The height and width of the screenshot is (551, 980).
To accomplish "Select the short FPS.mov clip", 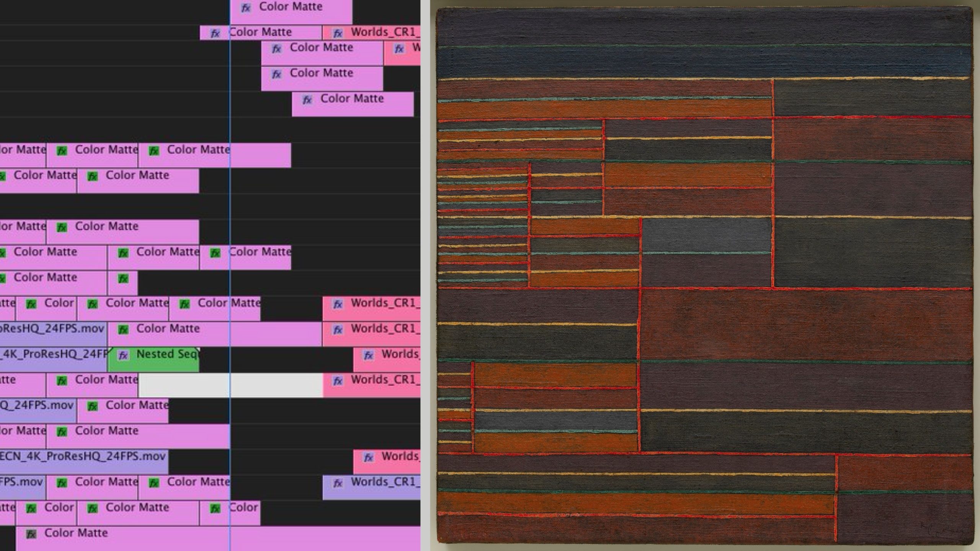I will 23,487.
